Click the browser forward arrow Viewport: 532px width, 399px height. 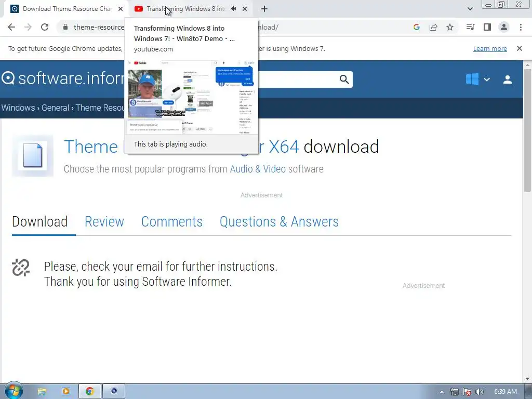pos(28,27)
